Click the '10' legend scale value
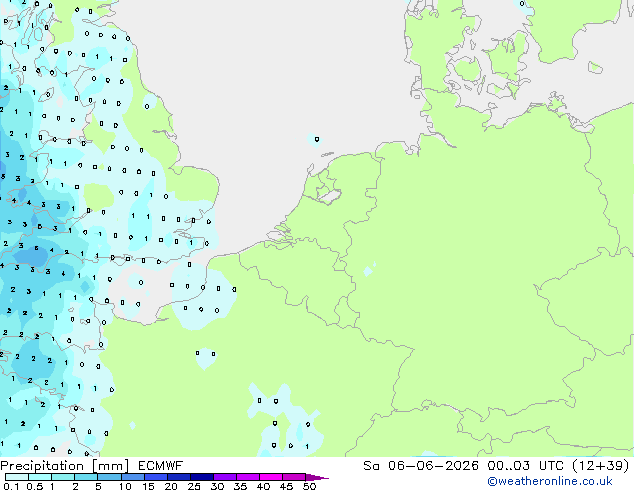 tap(125, 486)
